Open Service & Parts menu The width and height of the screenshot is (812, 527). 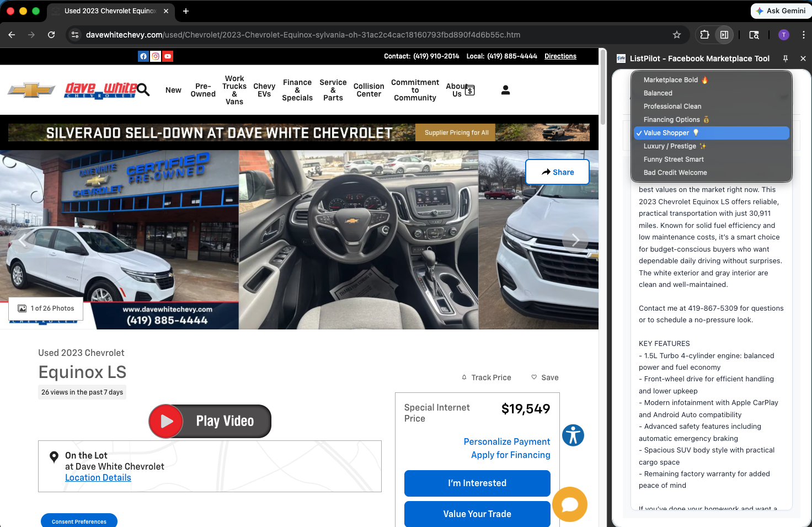333,90
